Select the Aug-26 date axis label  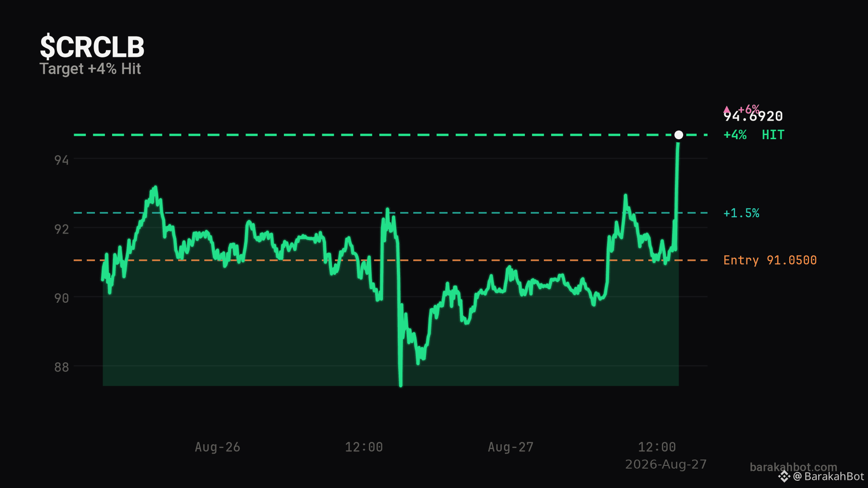pos(217,447)
